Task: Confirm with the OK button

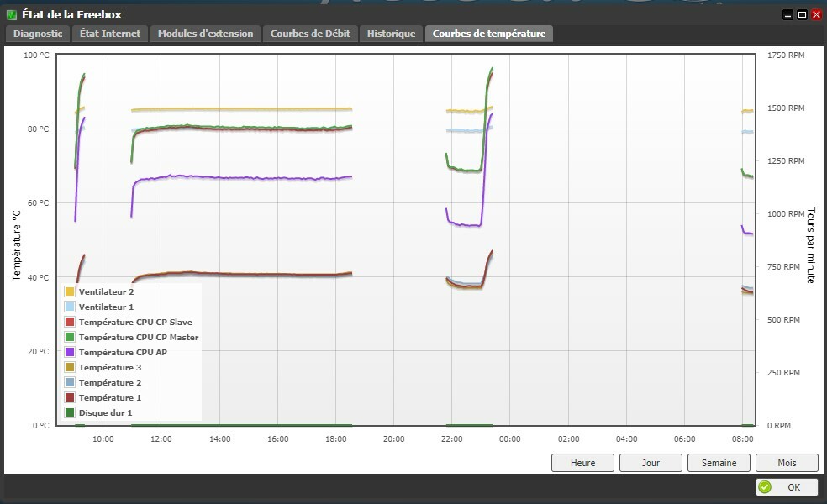Action: (x=787, y=487)
